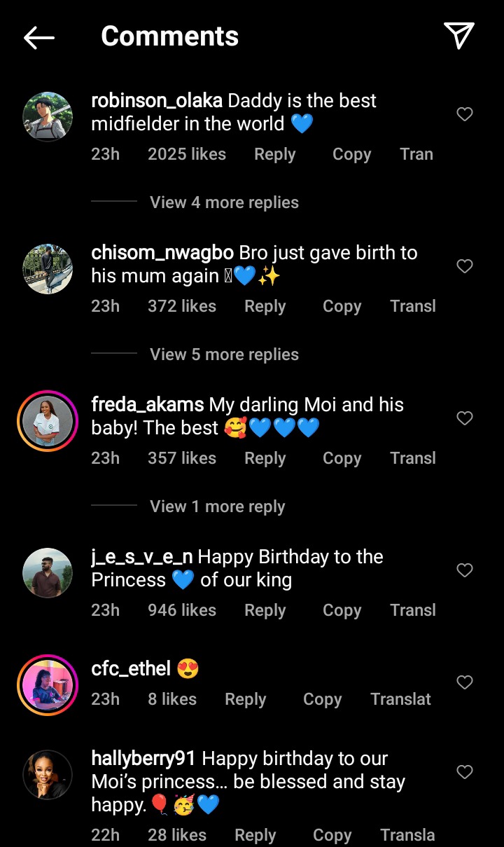Image resolution: width=504 pixels, height=847 pixels.
Task: Like robinson_olaka's comment with the heart
Action: (x=465, y=114)
